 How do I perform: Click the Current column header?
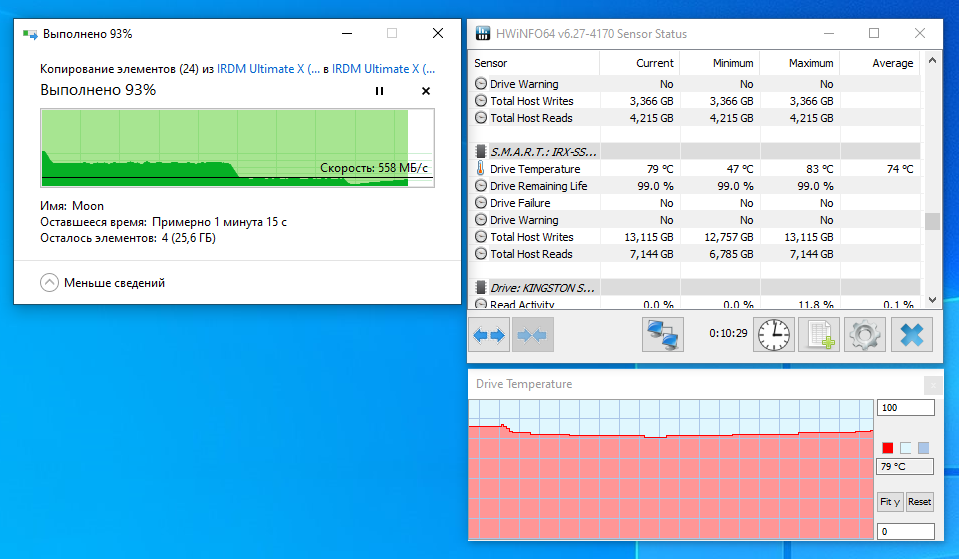pyautogui.click(x=640, y=63)
